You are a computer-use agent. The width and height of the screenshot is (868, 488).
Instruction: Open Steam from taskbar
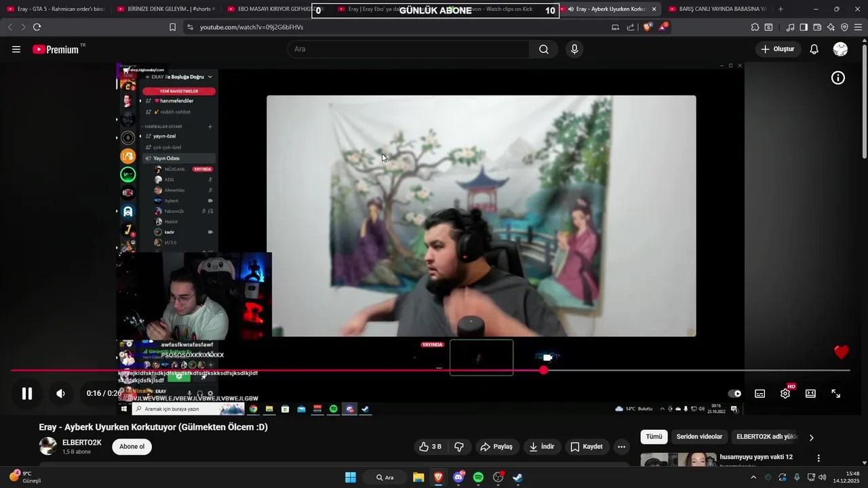(518, 477)
